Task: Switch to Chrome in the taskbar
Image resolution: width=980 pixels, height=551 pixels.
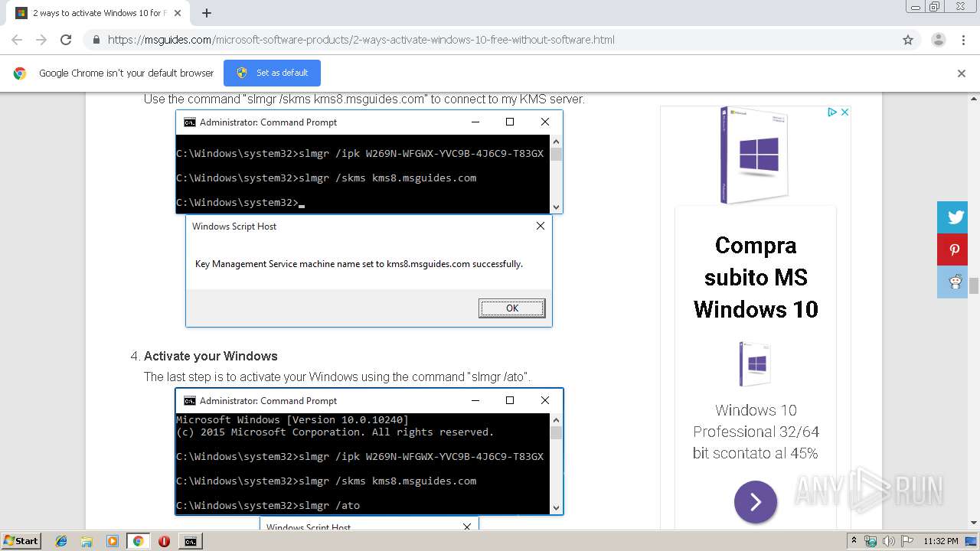Action: pos(138,541)
